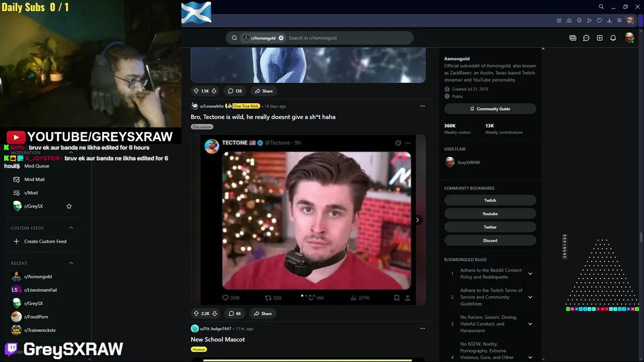Open browser easy setup sliders icon
The height and width of the screenshot is (362, 644).
(619, 21)
